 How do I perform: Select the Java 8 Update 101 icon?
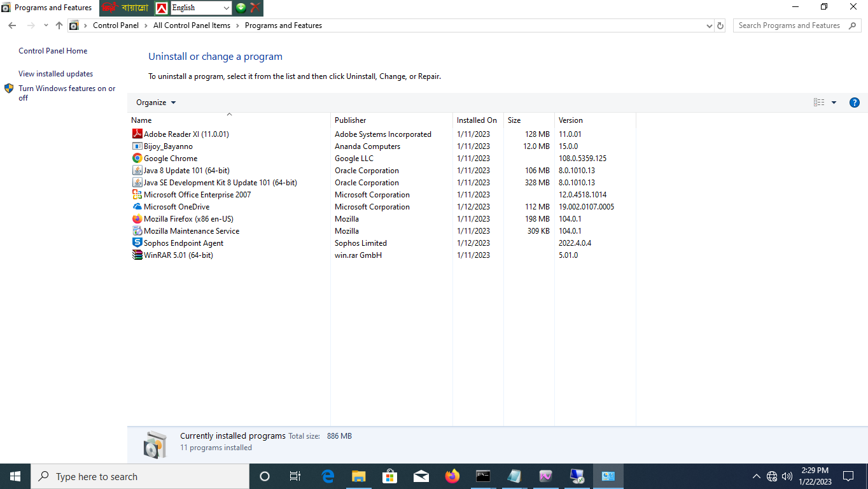click(137, 170)
